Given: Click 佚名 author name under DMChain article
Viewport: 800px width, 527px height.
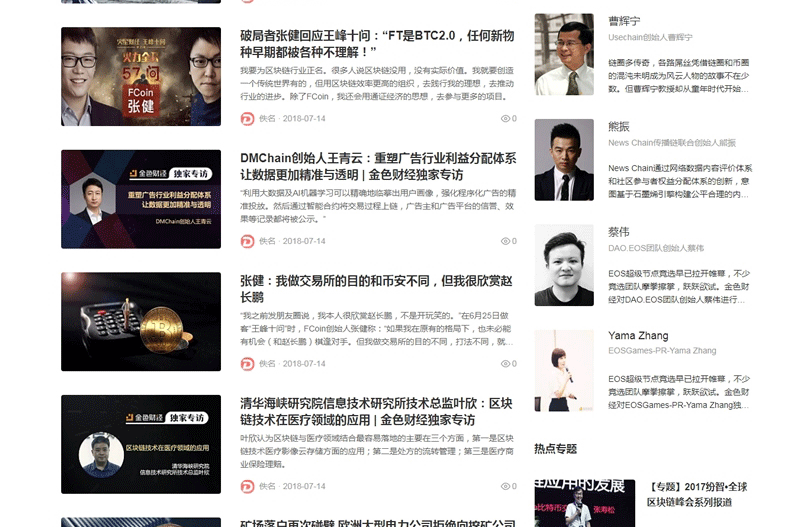Looking at the screenshot, I should (267, 241).
